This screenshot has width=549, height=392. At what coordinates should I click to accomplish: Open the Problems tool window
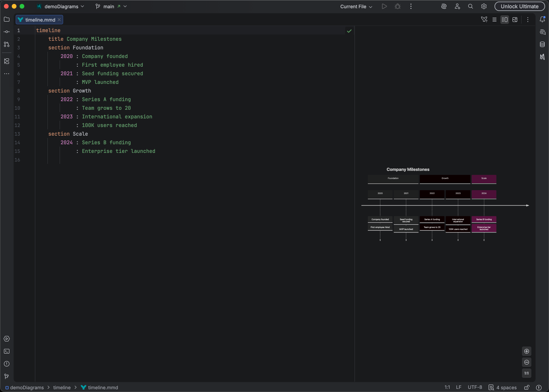point(6,364)
